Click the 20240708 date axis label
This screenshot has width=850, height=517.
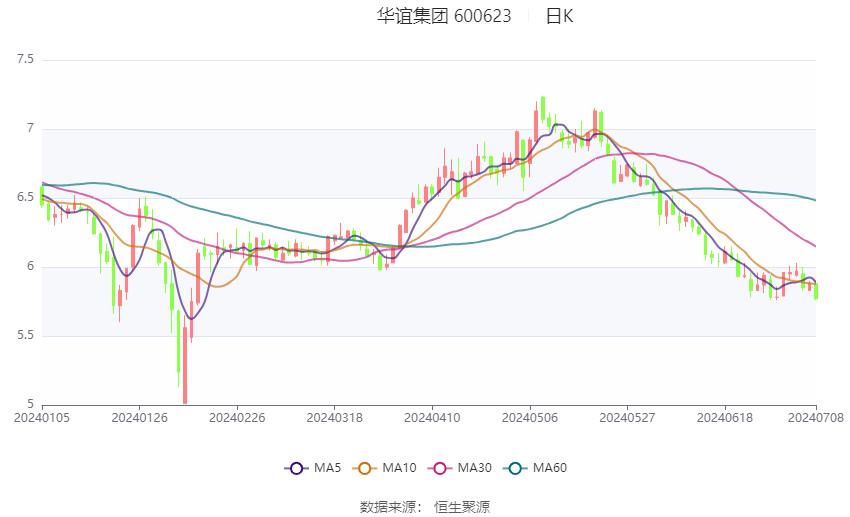pos(816,418)
